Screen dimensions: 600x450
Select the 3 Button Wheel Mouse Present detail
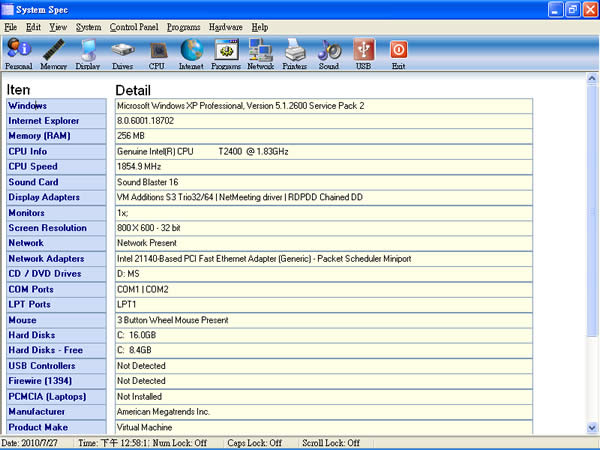(x=324, y=320)
